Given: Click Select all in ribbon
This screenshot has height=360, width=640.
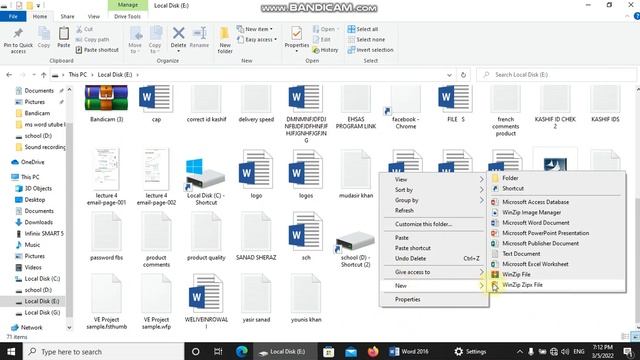Looking at the screenshot, I should 363,29.
